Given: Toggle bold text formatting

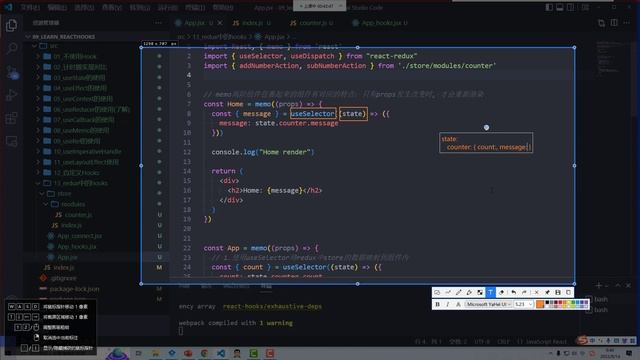Looking at the screenshot, I should (x=438, y=304).
